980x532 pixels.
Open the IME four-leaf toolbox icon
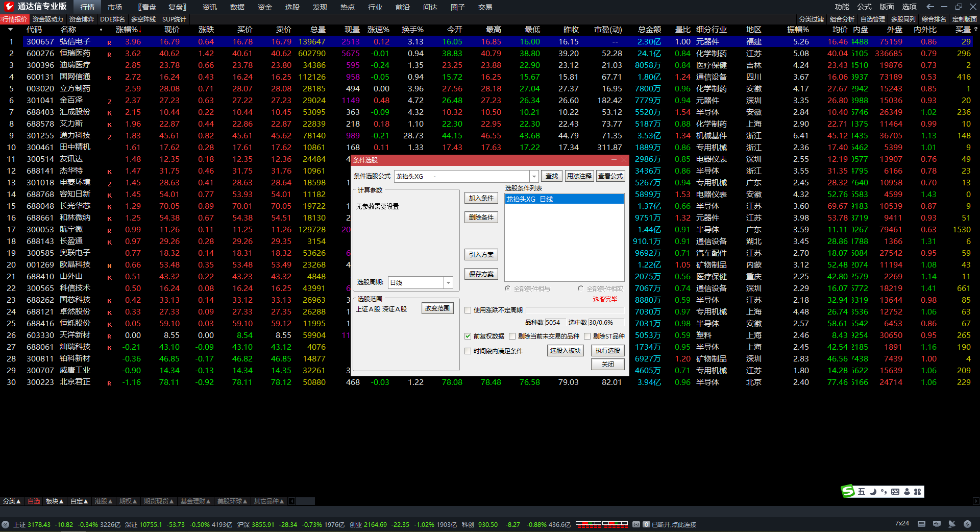(917, 492)
